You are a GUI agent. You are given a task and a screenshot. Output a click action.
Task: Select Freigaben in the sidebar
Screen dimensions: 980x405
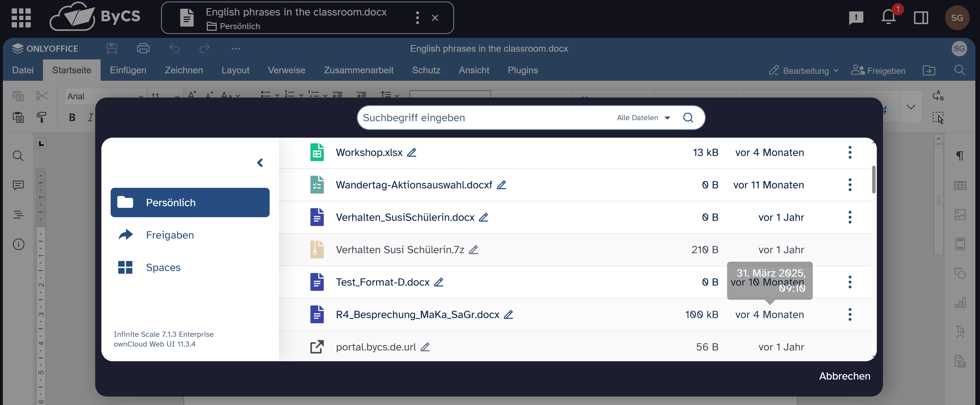pyautogui.click(x=190, y=235)
